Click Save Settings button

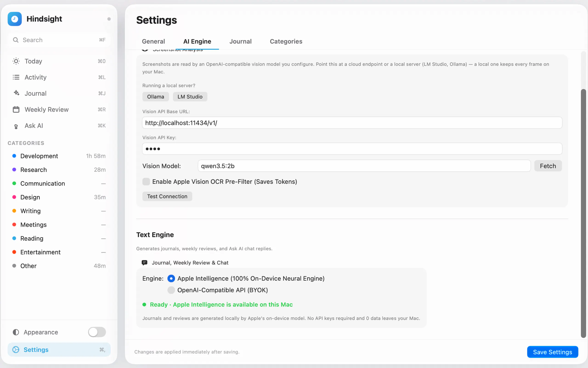[x=552, y=352]
